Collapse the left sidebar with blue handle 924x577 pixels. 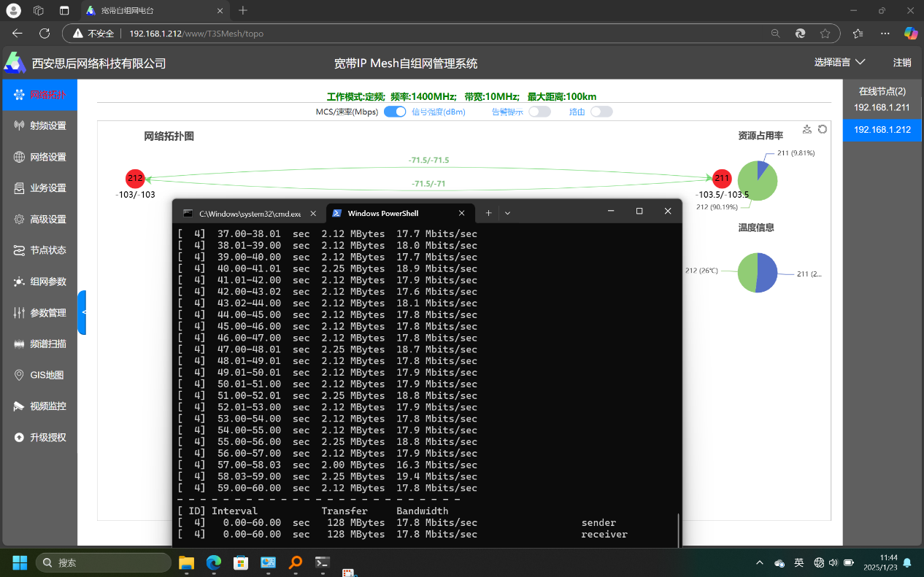82,312
